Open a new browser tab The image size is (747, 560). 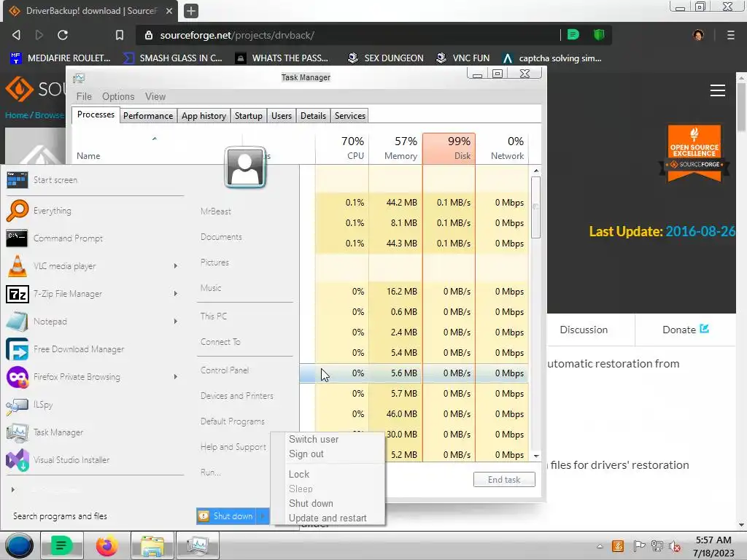191,10
